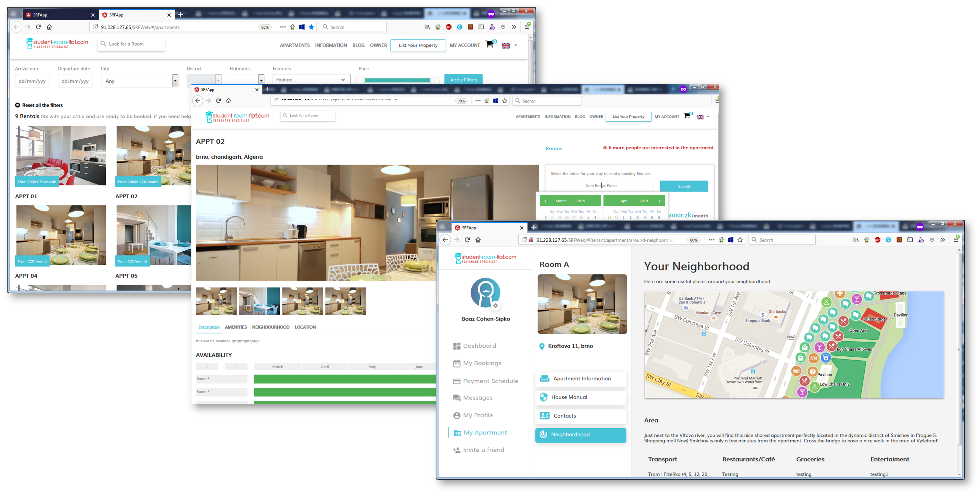Open the Contacts button
The width and height of the screenshot is (980, 495).
[x=581, y=416]
